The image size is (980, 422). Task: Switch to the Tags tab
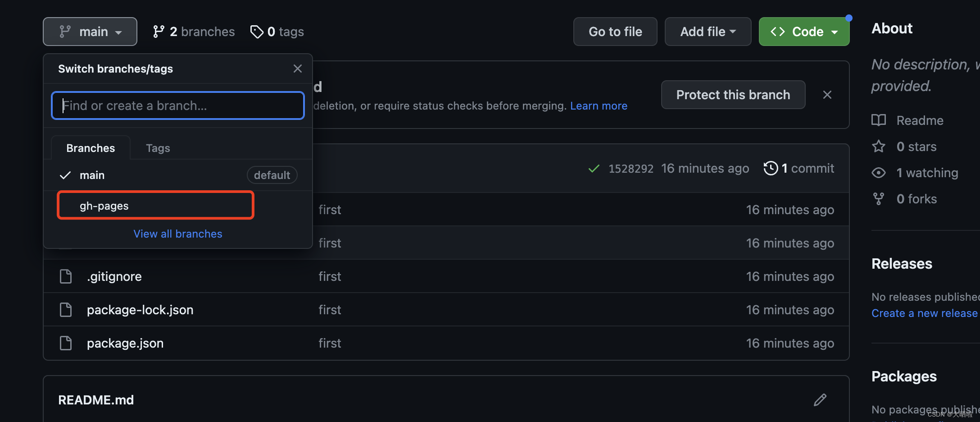pos(158,148)
